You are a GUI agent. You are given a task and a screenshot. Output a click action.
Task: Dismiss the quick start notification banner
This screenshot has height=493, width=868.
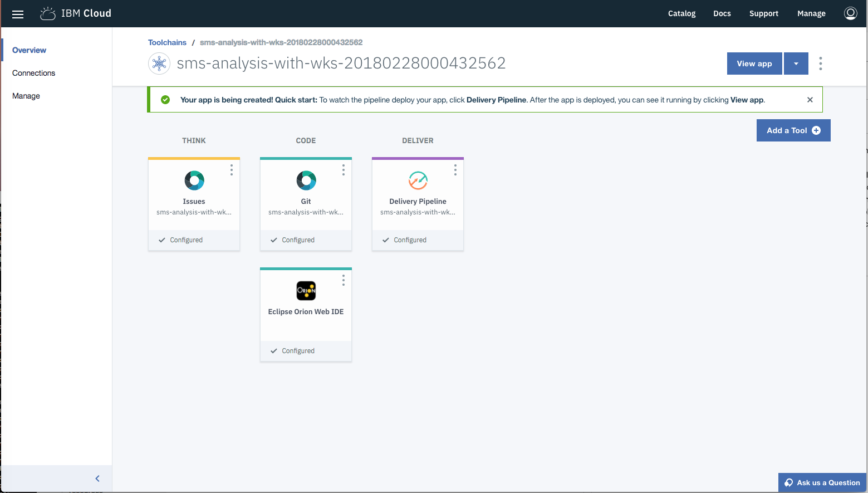[810, 100]
